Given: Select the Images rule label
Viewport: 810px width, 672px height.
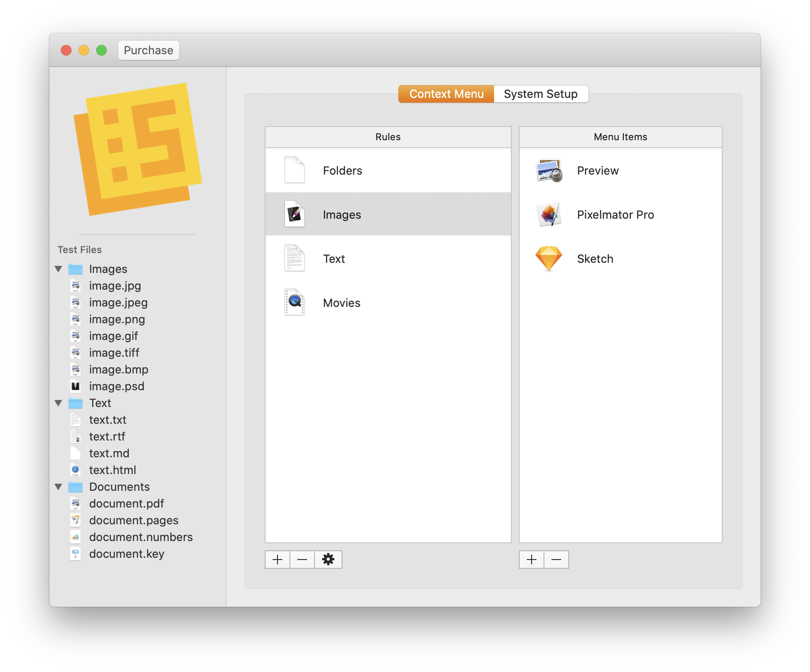Looking at the screenshot, I should (x=342, y=215).
